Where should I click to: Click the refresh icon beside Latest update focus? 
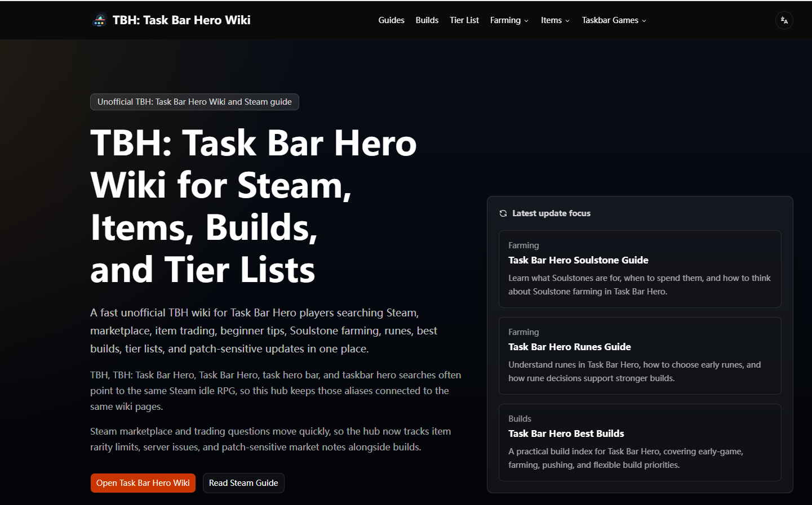(503, 213)
